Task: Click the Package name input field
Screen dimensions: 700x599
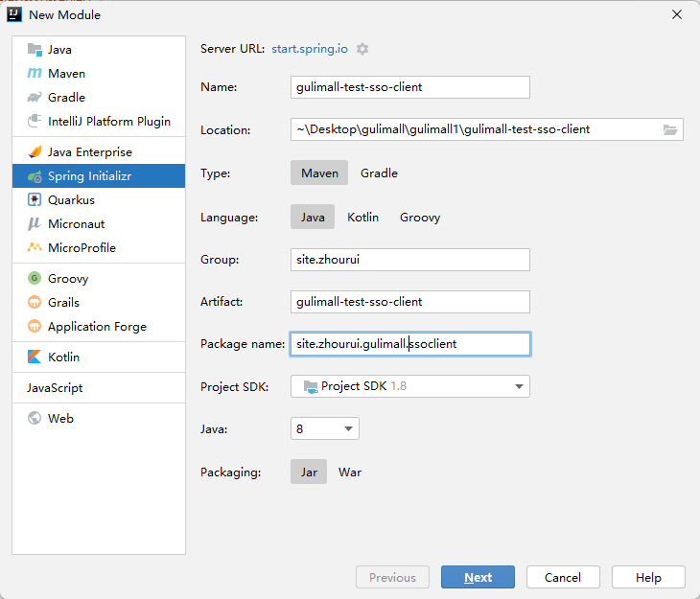Action: pyautogui.click(x=410, y=344)
